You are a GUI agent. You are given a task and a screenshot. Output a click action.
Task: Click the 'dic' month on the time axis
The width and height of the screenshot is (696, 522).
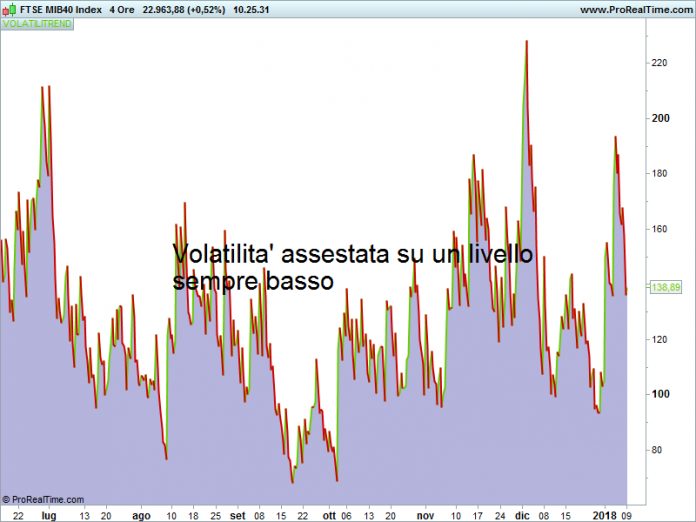click(x=522, y=515)
